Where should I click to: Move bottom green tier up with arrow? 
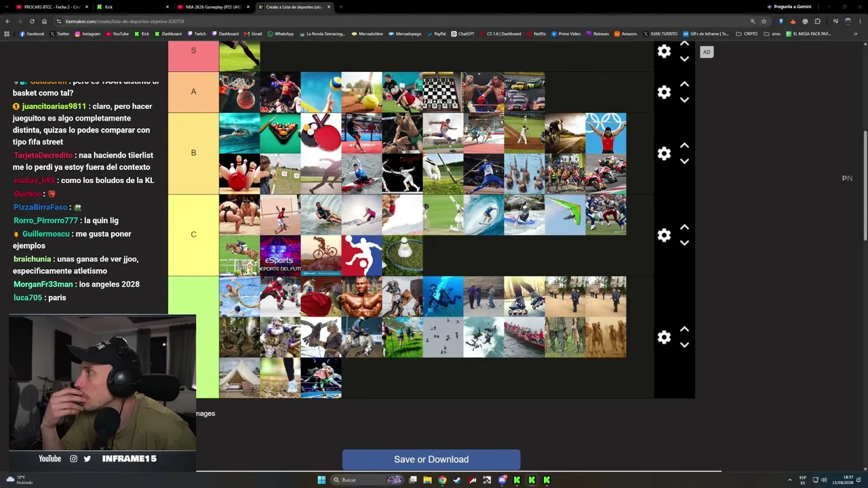(684, 329)
